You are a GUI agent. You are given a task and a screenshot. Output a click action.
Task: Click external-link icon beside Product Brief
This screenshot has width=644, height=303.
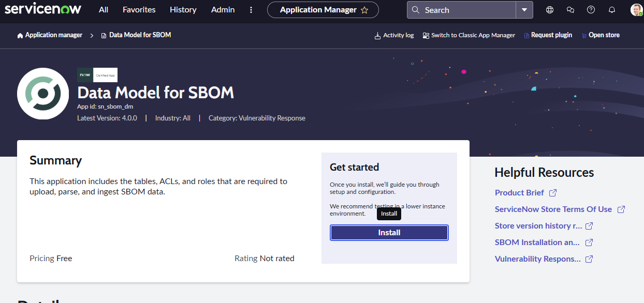pos(553,193)
